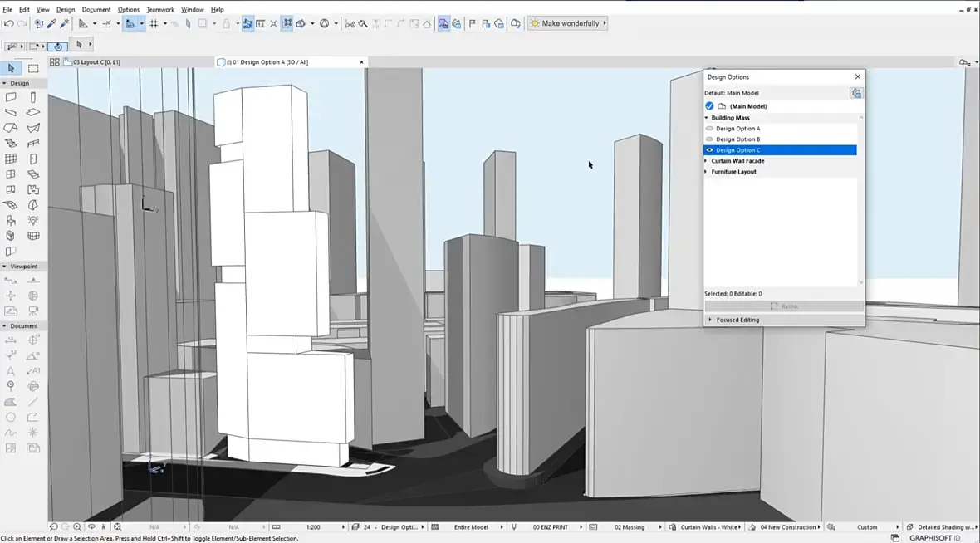The height and width of the screenshot is (543, 980).
Task: Click the Undo arrow icon
Action: point(8,23)
